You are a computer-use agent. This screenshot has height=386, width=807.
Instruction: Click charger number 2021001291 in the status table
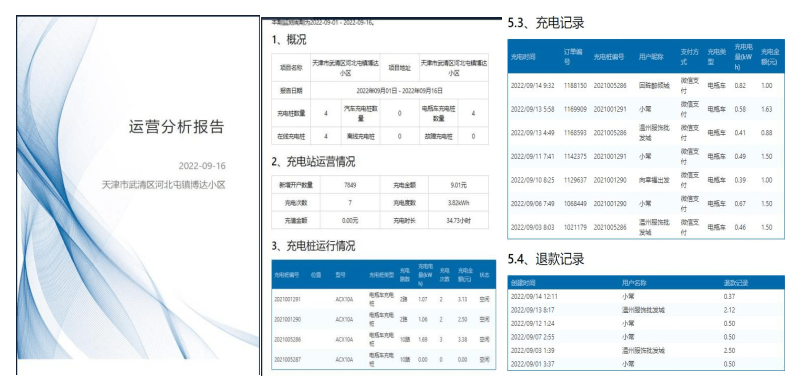pyautogui.click(x=288, y=299)
